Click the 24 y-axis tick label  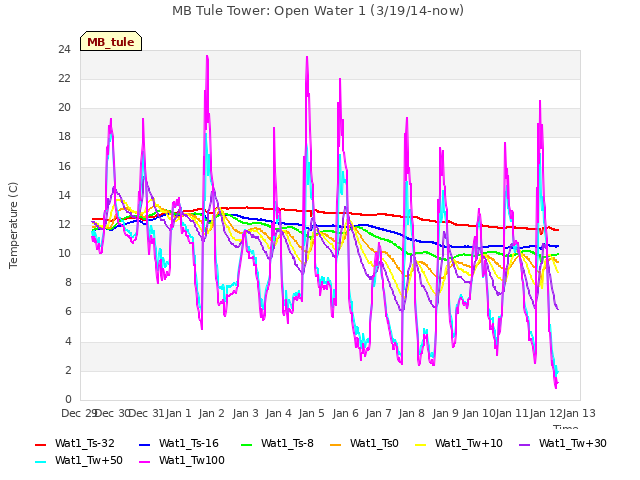click(x=65, y=50)
